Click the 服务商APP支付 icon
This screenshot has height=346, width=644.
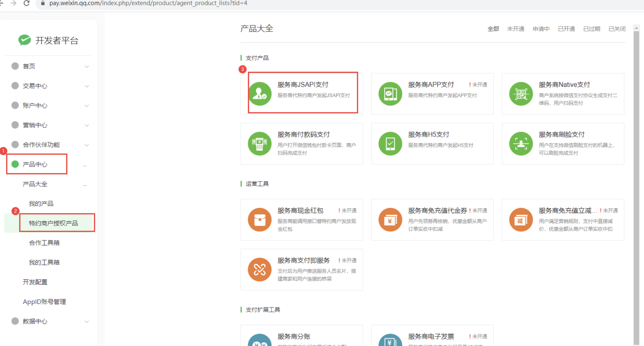tap(390, 94)
